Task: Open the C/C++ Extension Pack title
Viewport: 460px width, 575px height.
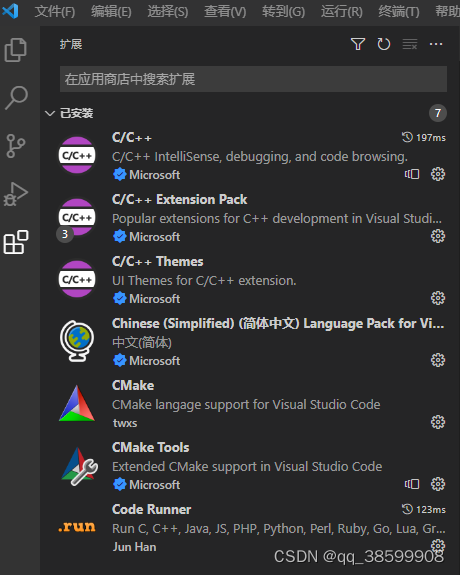Action: (x=179, y=199)
